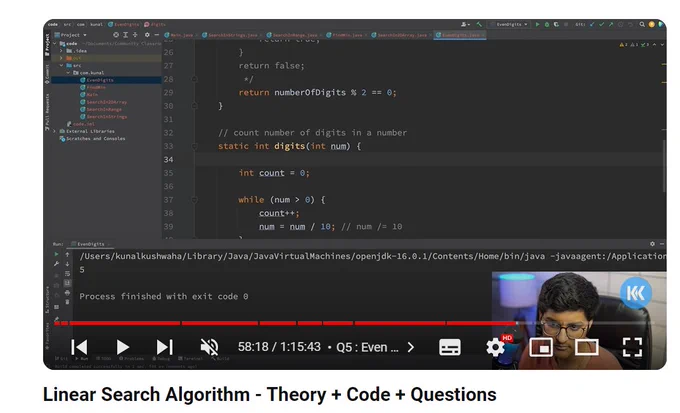Click the green Run button in the toolbar

coord(537,24)
